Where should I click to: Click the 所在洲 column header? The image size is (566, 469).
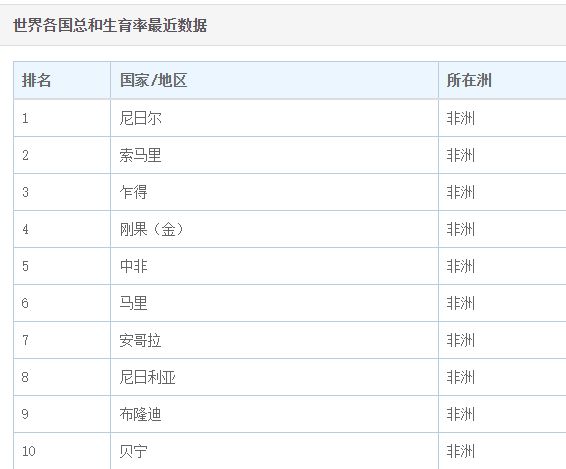(502, 80)
